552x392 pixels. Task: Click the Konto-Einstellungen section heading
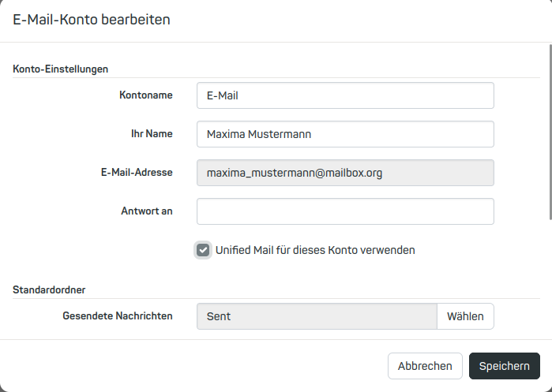click(x=60, y=69)
